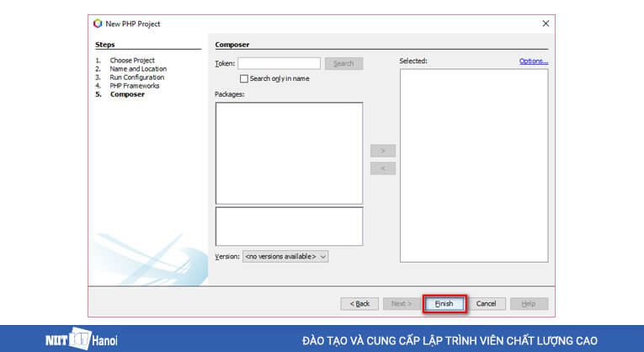Image resolution: width=644 pixels, height=352 pixels.
Task: Click the Selected: label
Action: tap(413, 61)
